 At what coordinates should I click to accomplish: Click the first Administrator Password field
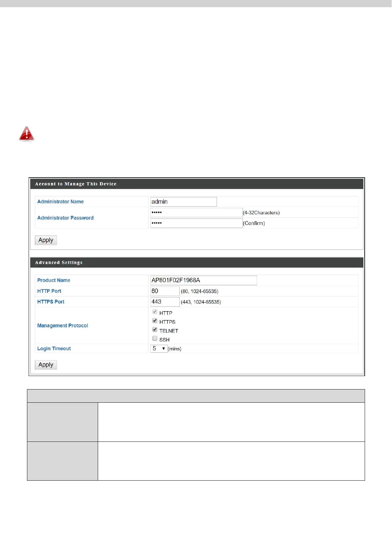click(x=196, y=213)
